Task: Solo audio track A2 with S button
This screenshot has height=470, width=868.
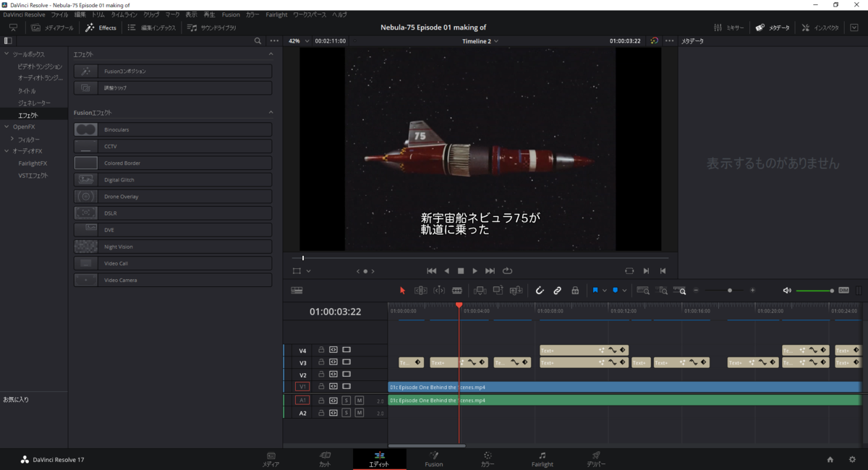Action: point(346,413)
